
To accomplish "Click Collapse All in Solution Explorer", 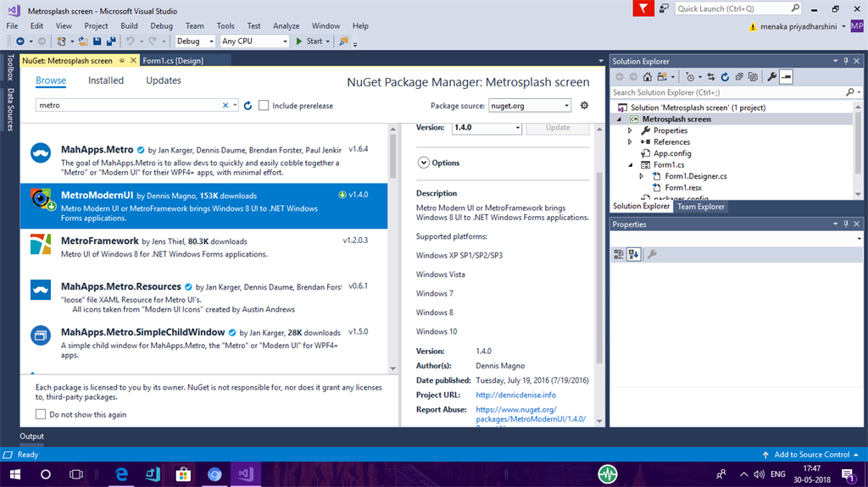I will (738, 77).
